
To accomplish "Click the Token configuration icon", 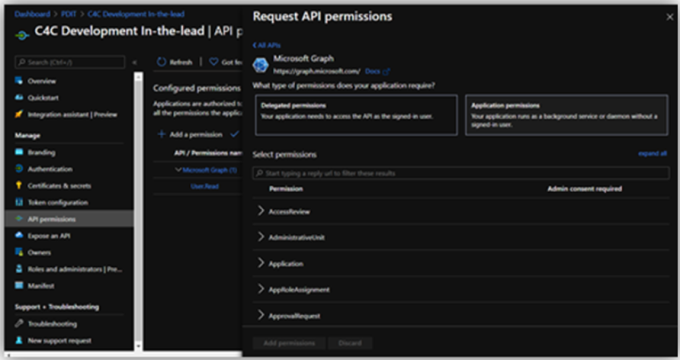I will [x=19, y=202].
